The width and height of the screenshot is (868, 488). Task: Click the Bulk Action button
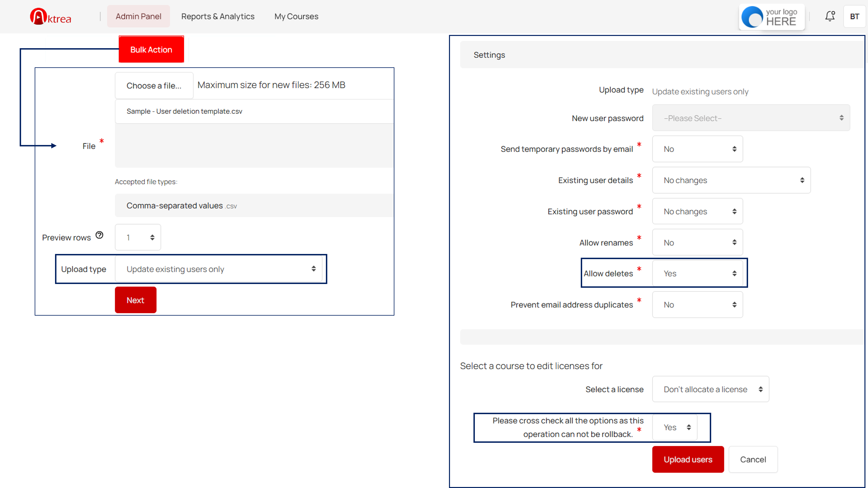tap(151, 50)
